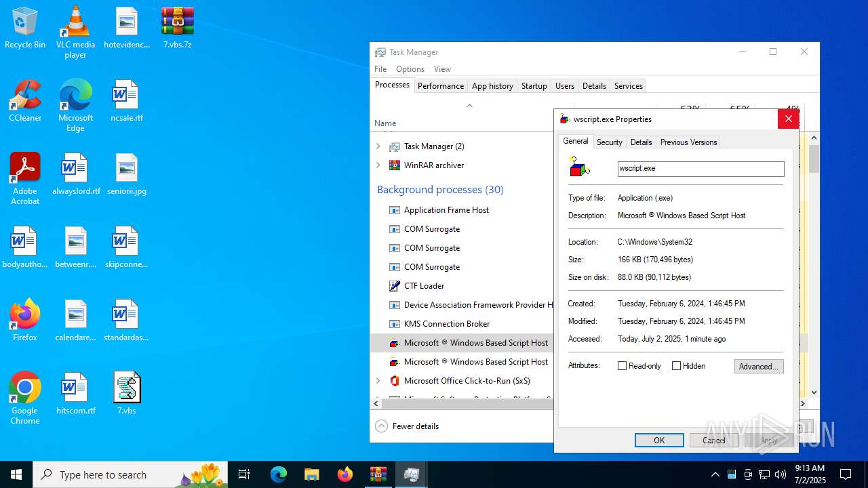Viewport: 868px width, 488px height.
Task: Click the process list vertical scrollbar down arrow
Action: click(814, 392)
